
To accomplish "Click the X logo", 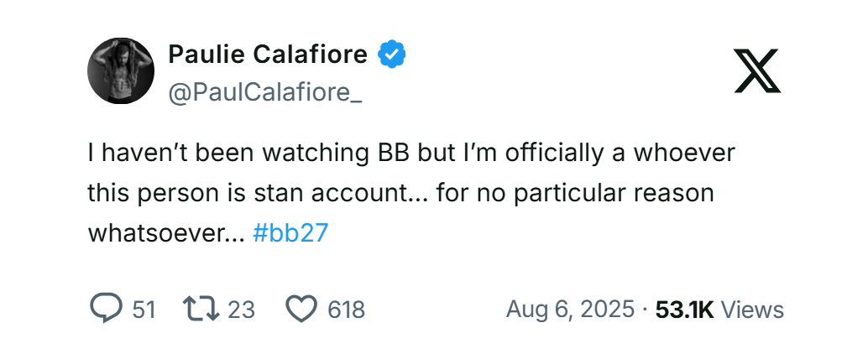I will (757, 70).
